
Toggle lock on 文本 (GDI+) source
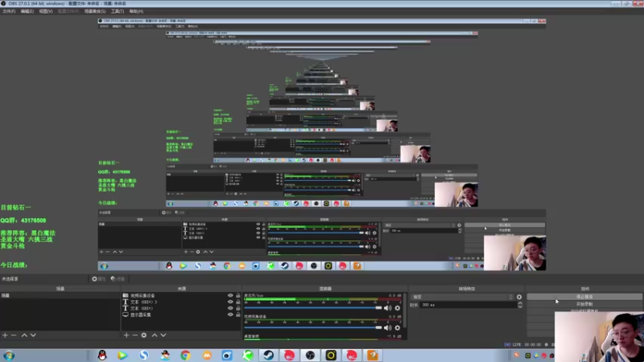pos(237,308)
